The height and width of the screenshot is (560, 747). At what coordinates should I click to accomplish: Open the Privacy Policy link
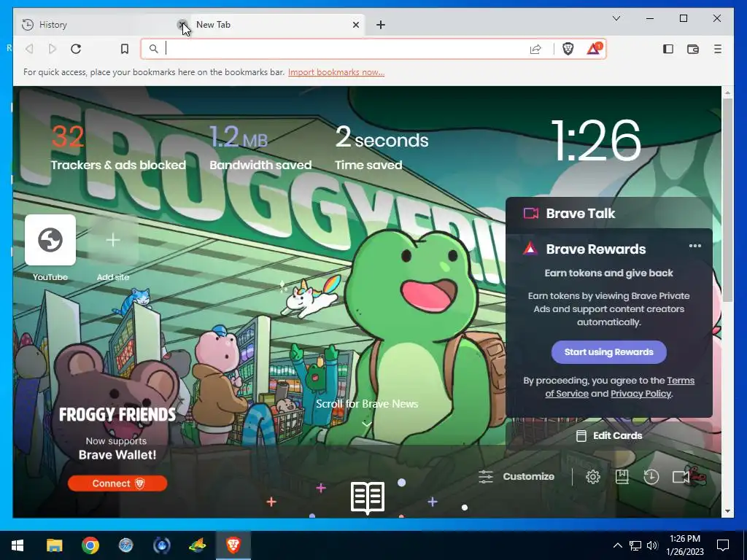pos(640,393)
